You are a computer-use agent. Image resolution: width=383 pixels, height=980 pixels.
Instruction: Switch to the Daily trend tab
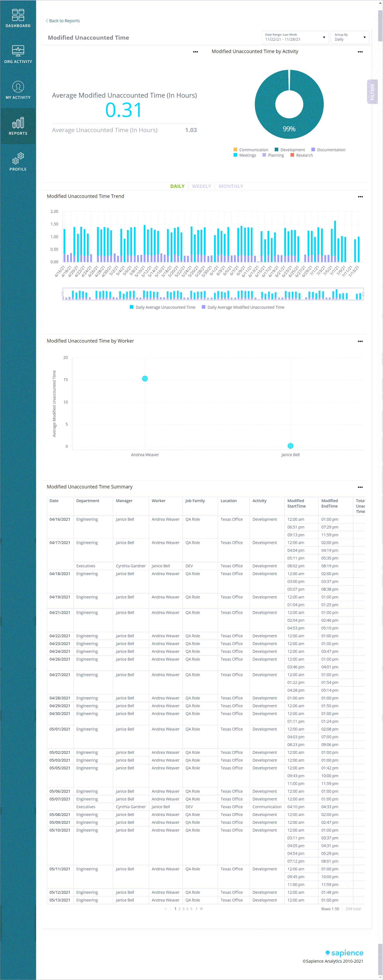(x=177, y=186)
